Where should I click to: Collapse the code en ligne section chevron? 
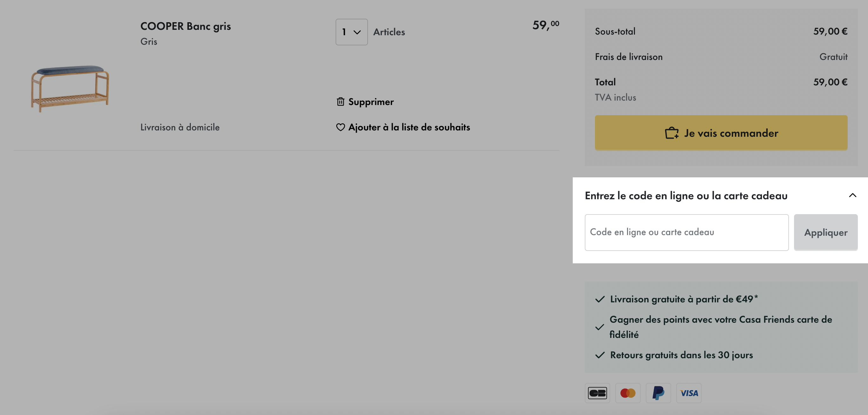point(852,195)
